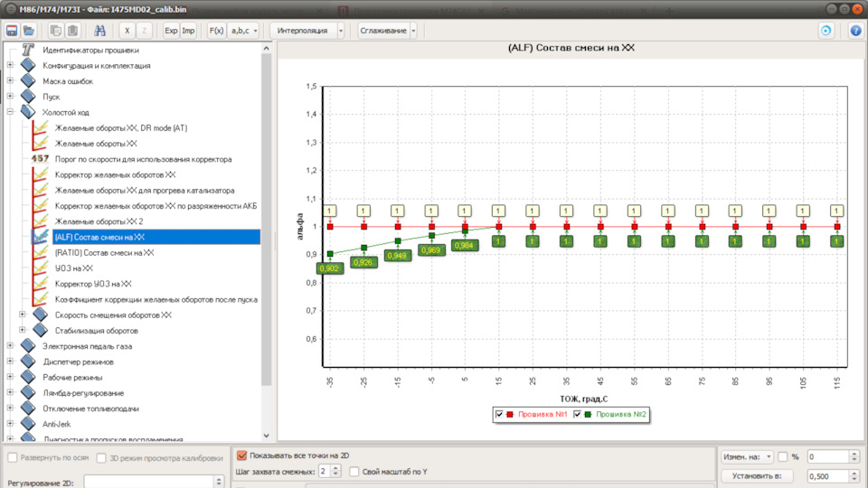
Task: Expand the Пуск tree node
Action: click(x=10, y=97)
